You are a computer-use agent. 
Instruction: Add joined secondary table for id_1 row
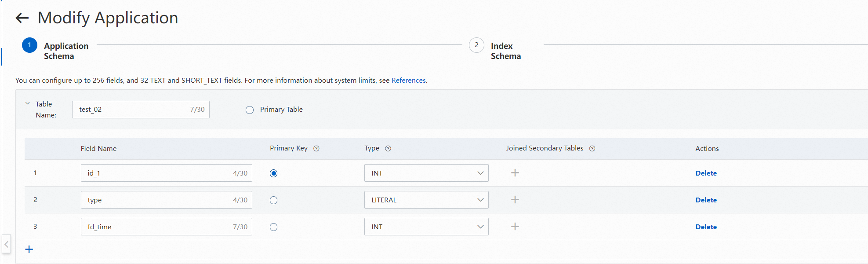point(515,173)
